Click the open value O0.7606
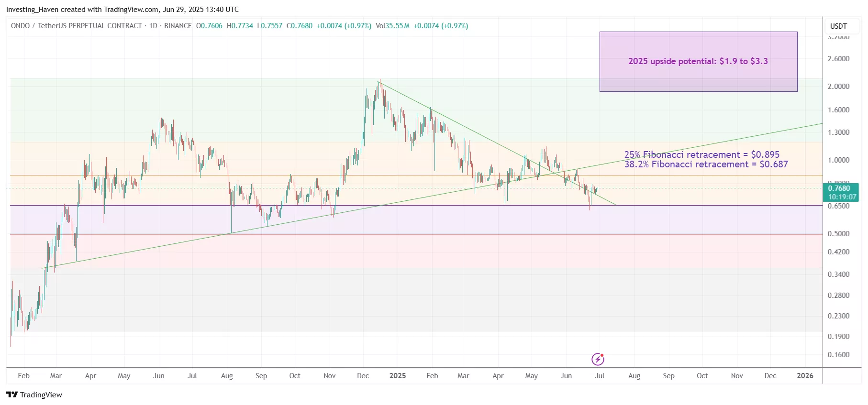 (x=209, y=26)
